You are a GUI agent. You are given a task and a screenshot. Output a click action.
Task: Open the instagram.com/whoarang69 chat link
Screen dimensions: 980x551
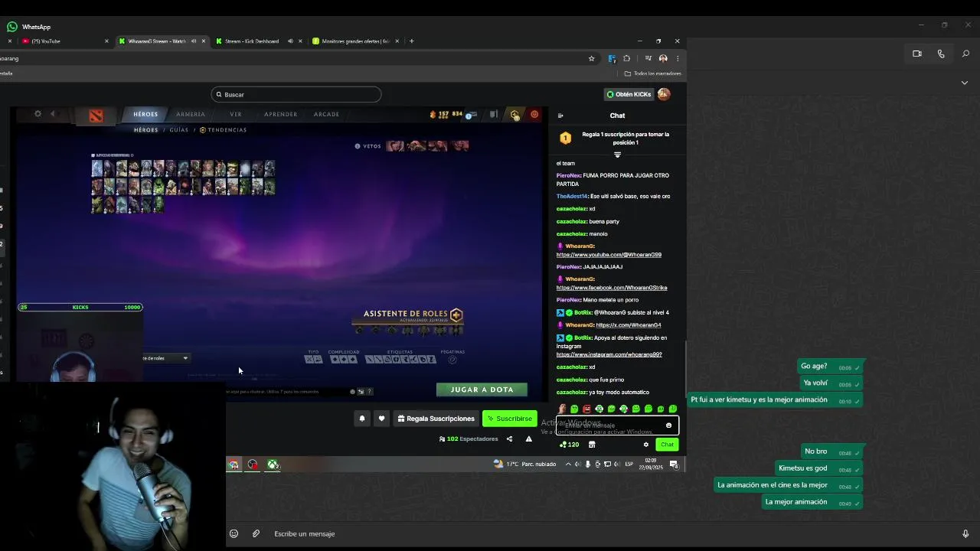point(609,355)
